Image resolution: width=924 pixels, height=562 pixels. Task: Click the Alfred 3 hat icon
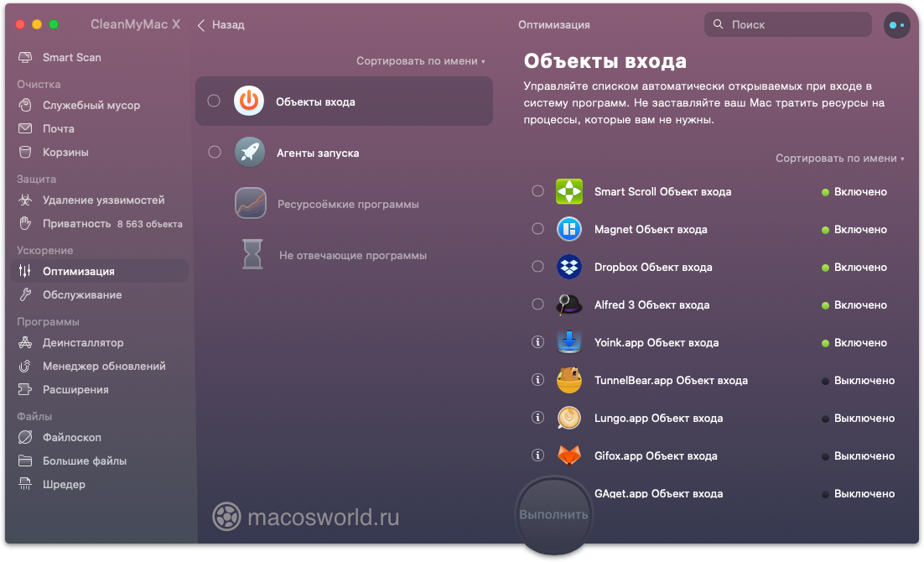(x=569, y=304)
